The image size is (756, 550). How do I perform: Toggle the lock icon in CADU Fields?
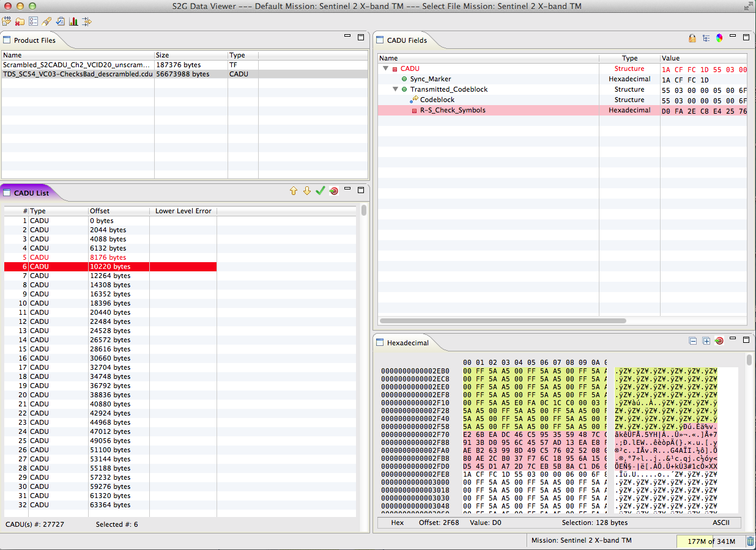pos(692,38)
